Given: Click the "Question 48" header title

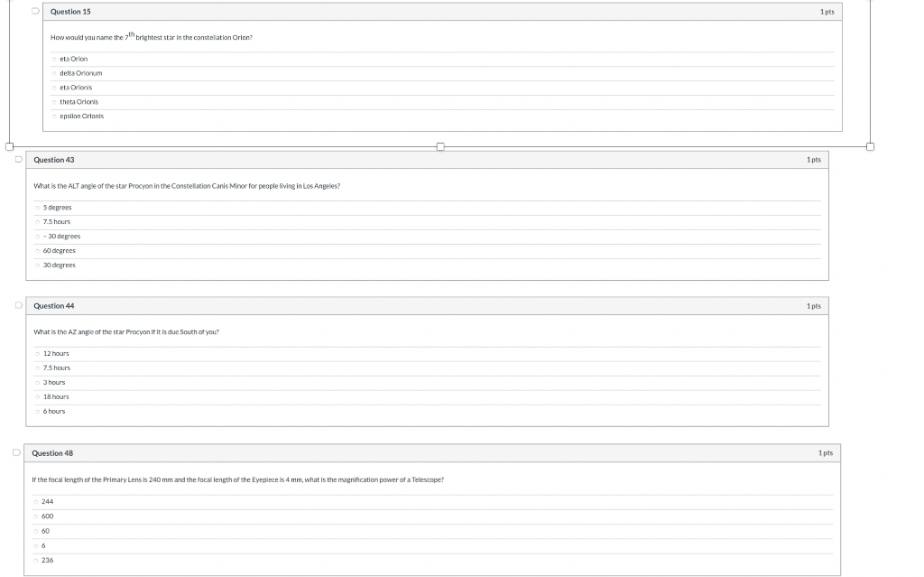Looking at the screenshot, I should [52, 453].
